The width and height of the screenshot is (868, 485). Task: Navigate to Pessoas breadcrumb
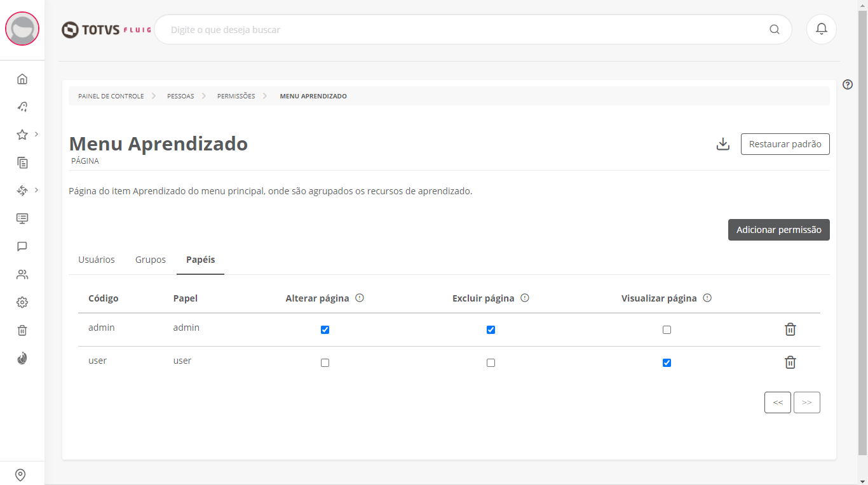[180, 96]
